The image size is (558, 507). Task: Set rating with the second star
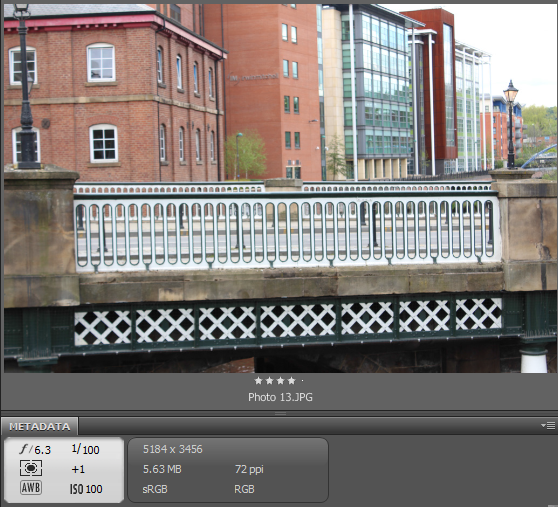(269, 381)
